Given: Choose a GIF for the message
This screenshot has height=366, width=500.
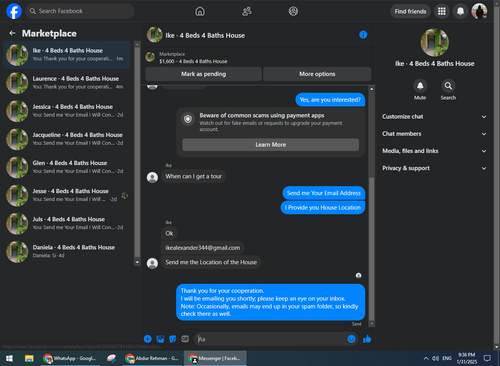Looking at the screenshot, I should pyautogui.click(x=185, y=339).
